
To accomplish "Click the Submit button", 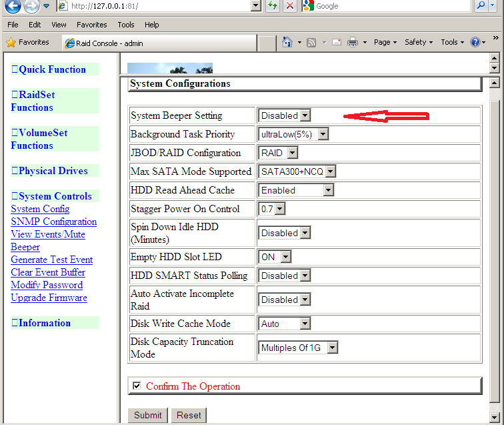I will tap(147, 415).
